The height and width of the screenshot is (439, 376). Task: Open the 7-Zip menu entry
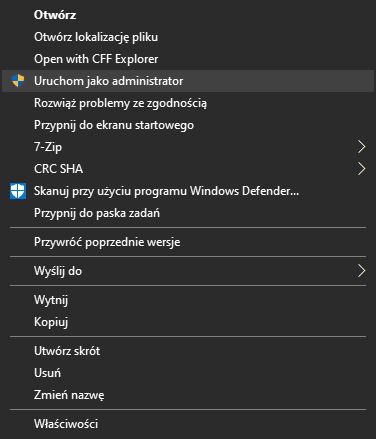(188, 147)
